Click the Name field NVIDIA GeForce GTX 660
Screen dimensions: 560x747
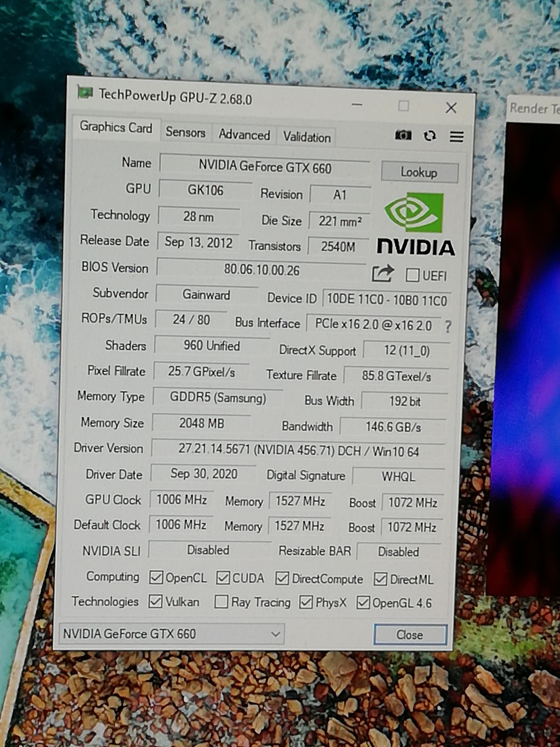265,167
